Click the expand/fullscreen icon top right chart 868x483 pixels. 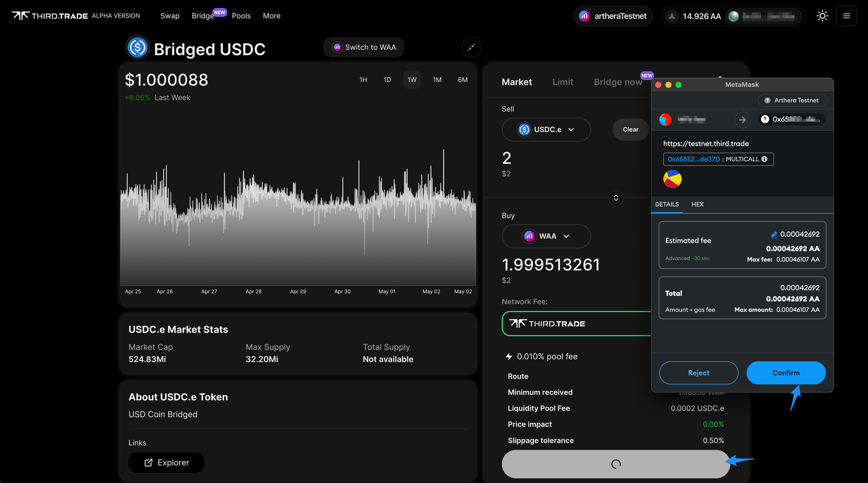point(470,47)
